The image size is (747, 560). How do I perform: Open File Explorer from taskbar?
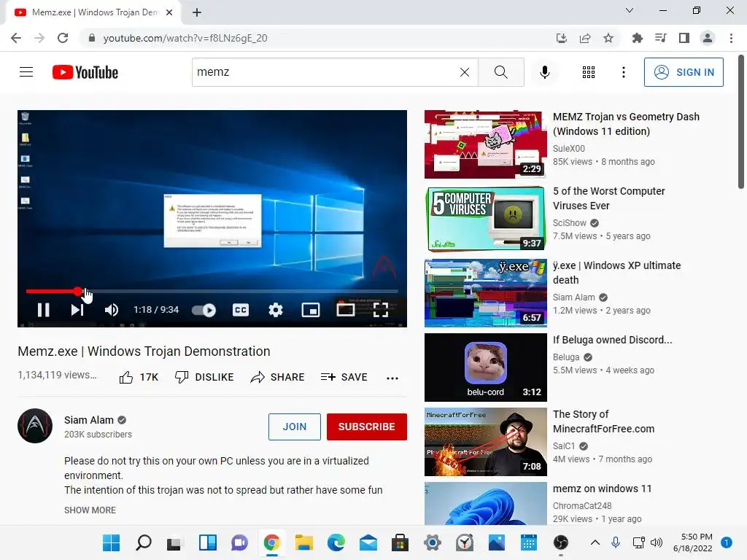(303, 542)
